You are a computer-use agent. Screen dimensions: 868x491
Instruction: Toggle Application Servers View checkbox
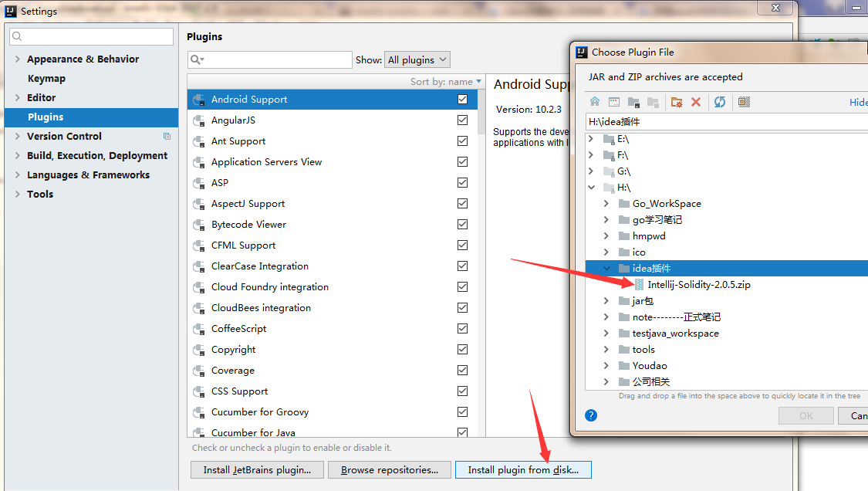click(x=463, y=162)
